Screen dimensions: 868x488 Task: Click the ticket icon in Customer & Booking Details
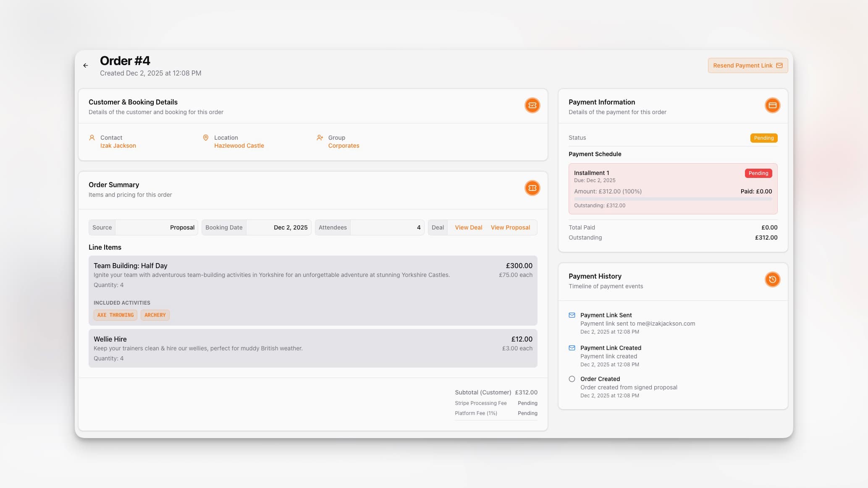(532, 105)
